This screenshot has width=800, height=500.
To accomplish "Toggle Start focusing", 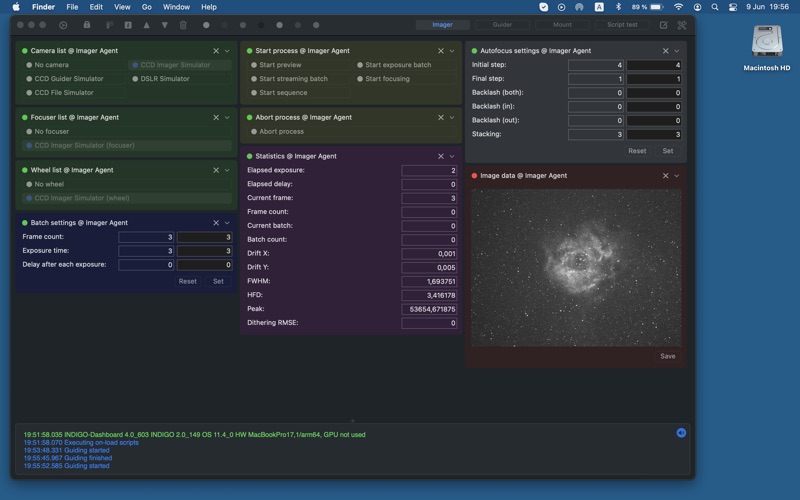I will tap(405, 79).
